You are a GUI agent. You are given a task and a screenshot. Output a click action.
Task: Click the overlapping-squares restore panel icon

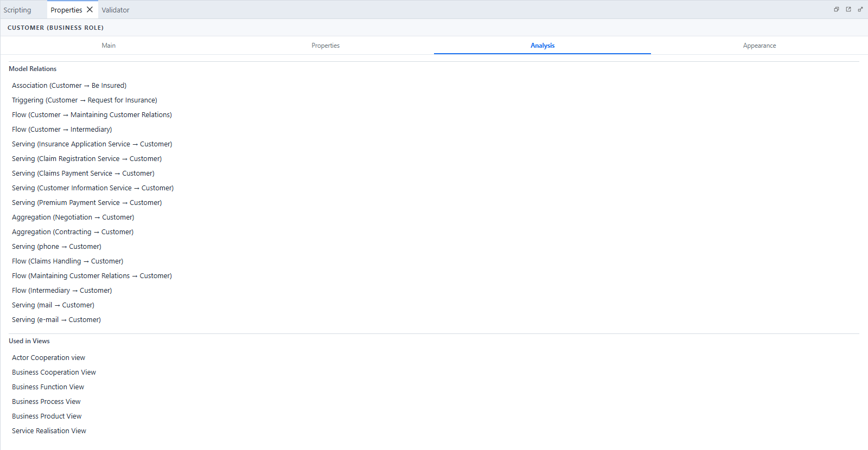pos(837,9)
